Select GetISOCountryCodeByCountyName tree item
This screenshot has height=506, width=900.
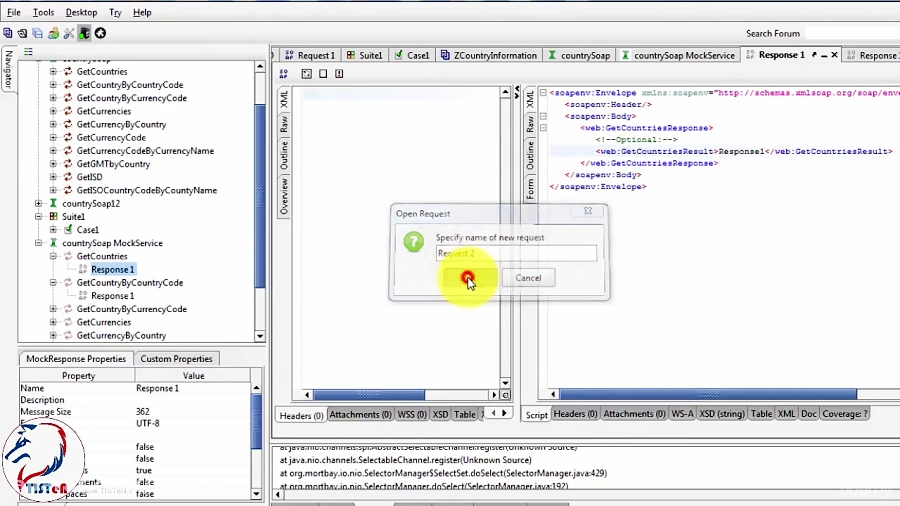[x=146, y=190]
